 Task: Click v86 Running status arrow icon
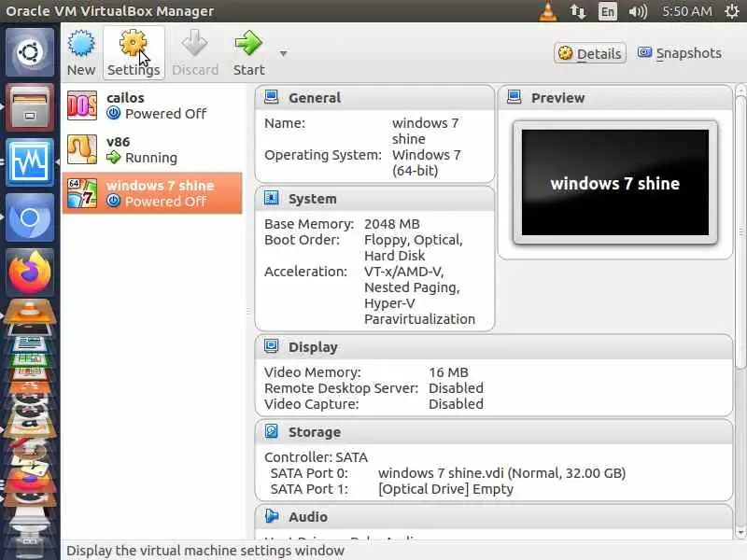click(x=113, y=157)
